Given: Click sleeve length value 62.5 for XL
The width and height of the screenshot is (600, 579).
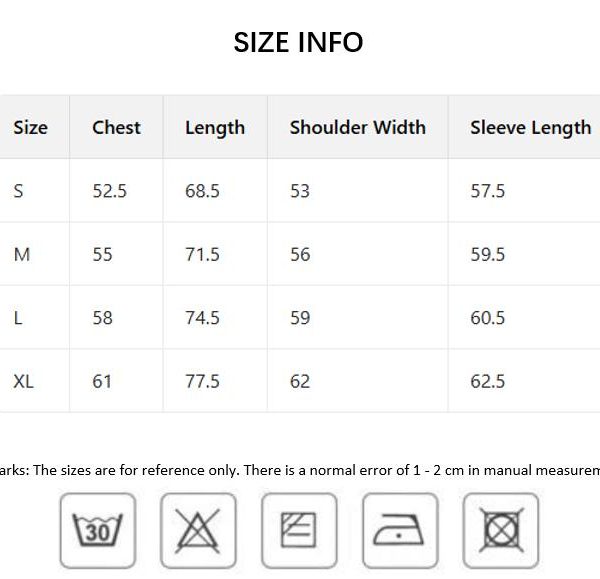Looking at the screenshot, I should click(488, 382).
